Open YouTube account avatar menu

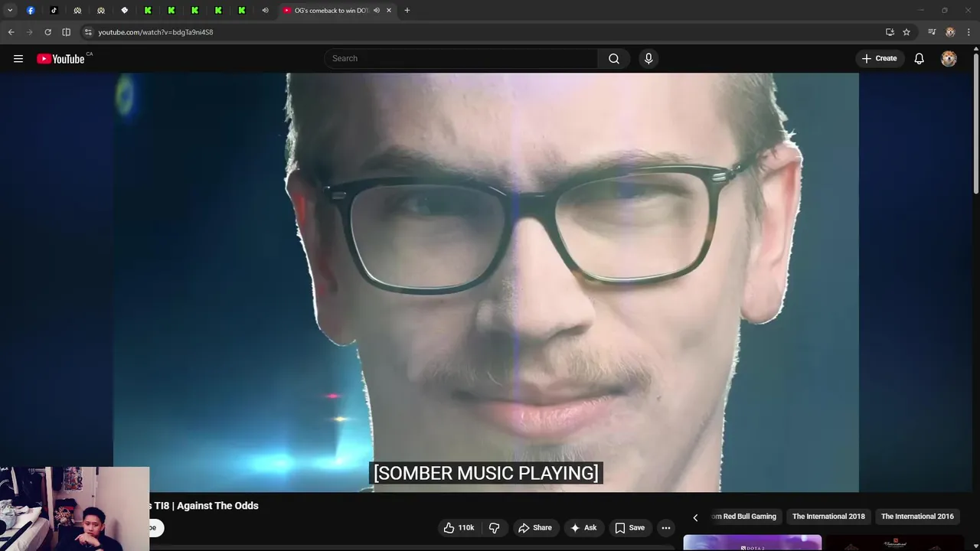point(949,59)
